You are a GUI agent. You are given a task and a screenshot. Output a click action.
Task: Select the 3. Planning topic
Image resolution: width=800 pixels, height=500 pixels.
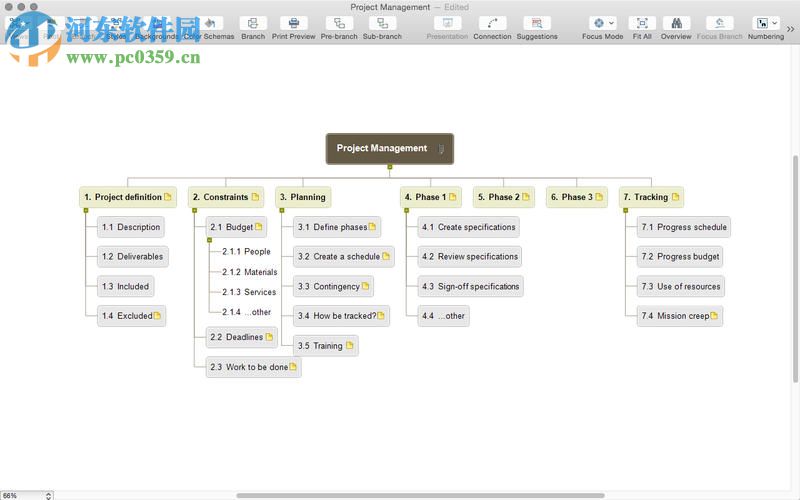[303, 197]
